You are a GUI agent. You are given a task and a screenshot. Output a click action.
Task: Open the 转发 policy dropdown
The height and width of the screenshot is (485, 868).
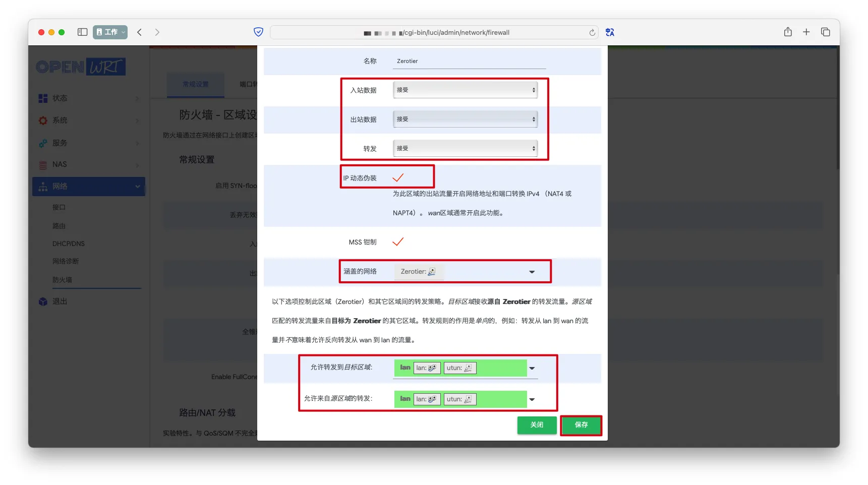465,149
